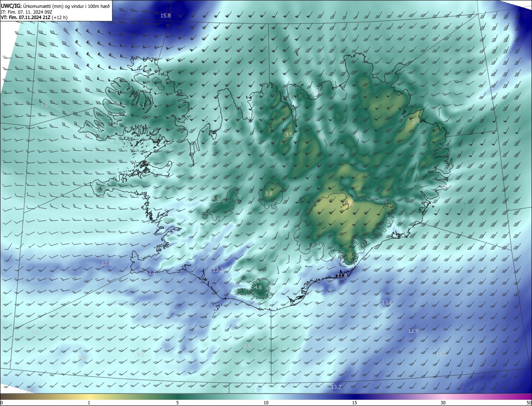Screen dimensions: 532x406
Task: Click the color scale tick label 5
Action: 177,403
